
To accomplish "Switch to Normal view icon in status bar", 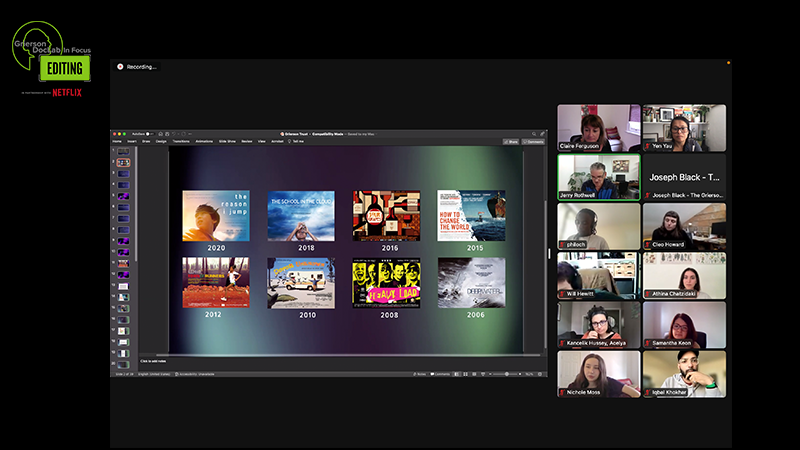I will click(457, 374).
